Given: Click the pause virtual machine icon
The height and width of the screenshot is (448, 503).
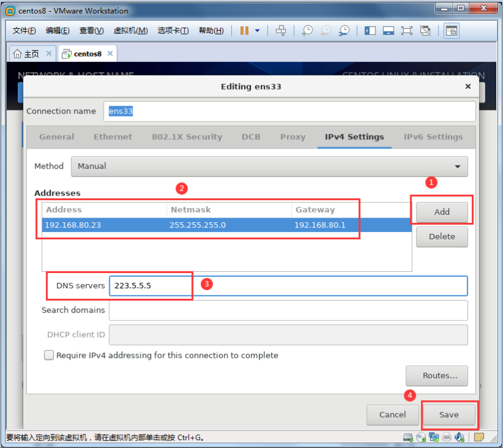Looking at the screenshot, I should (x=244, y=31).
